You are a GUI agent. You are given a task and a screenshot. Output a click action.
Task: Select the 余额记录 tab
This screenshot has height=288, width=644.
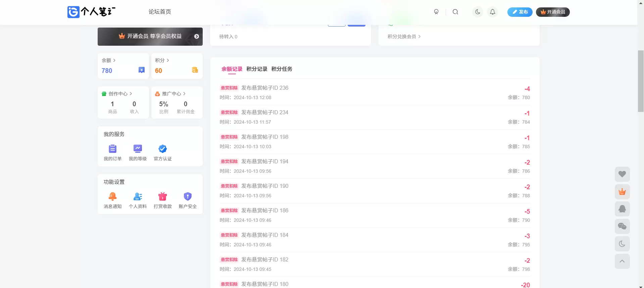tap(232, 69)
